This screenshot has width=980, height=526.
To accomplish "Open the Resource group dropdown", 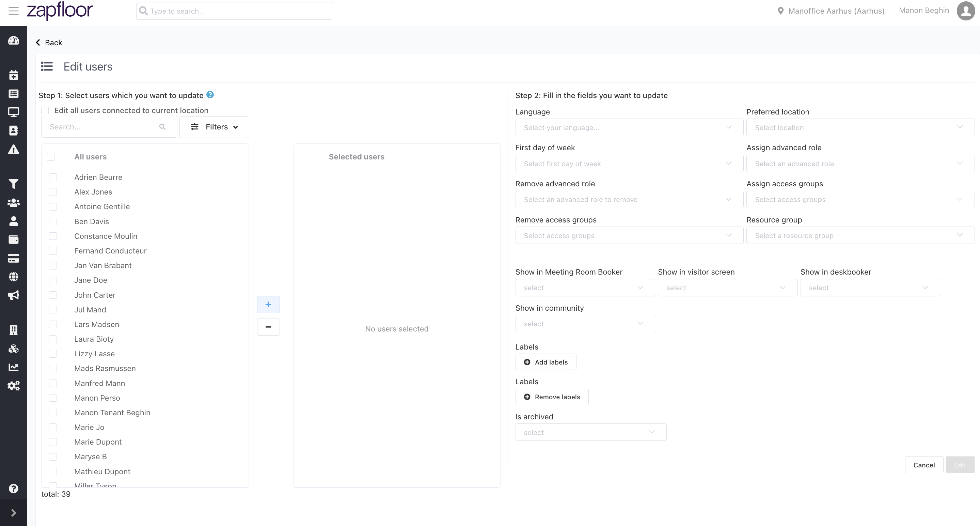I will (860, 236).
